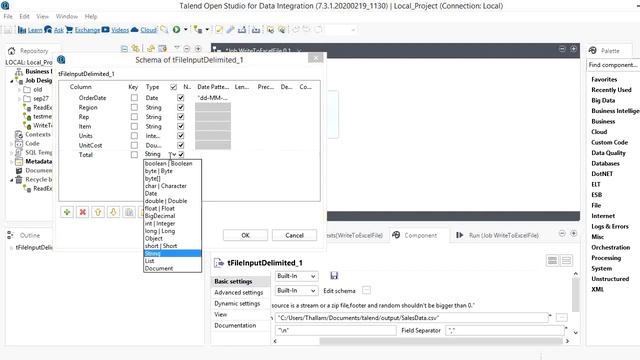The height and width of the screenshot is (360, 640).
Task: Switch to Run (Job WriteToExcelFile) tab
Action: 498,235
